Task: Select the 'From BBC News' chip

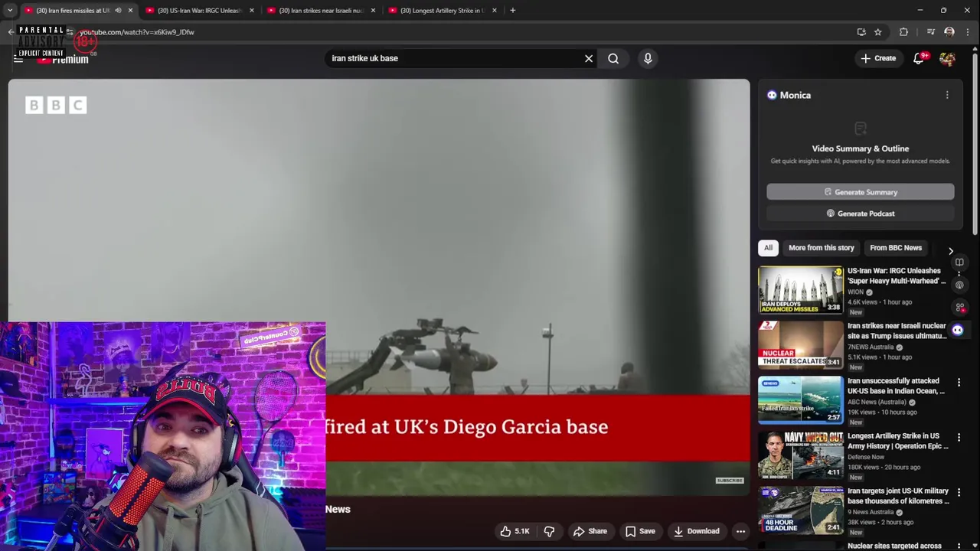Action: pyautogui.click(x=896, y=248)
